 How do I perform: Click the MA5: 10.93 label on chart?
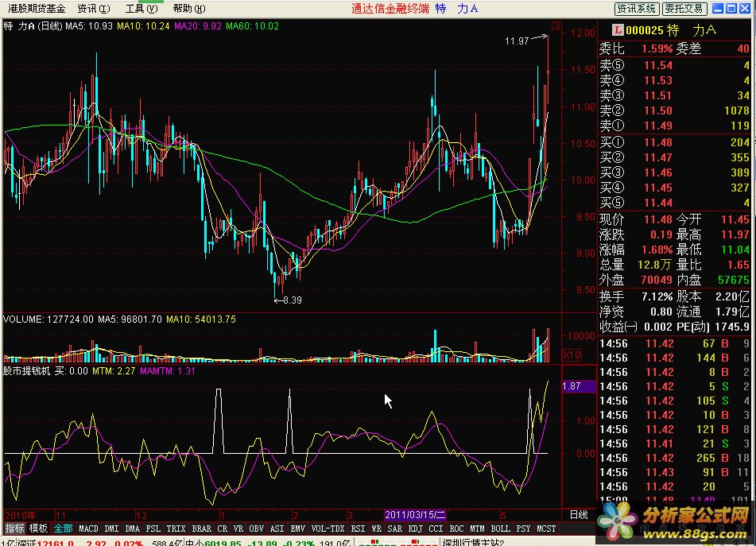point(89,26)
